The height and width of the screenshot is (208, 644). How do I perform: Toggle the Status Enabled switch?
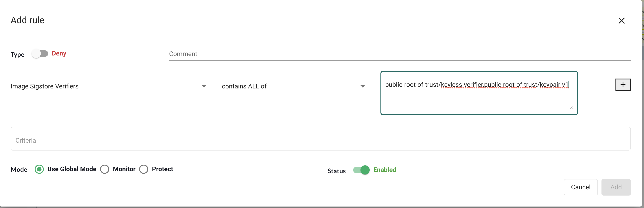(x=361, y=170)
